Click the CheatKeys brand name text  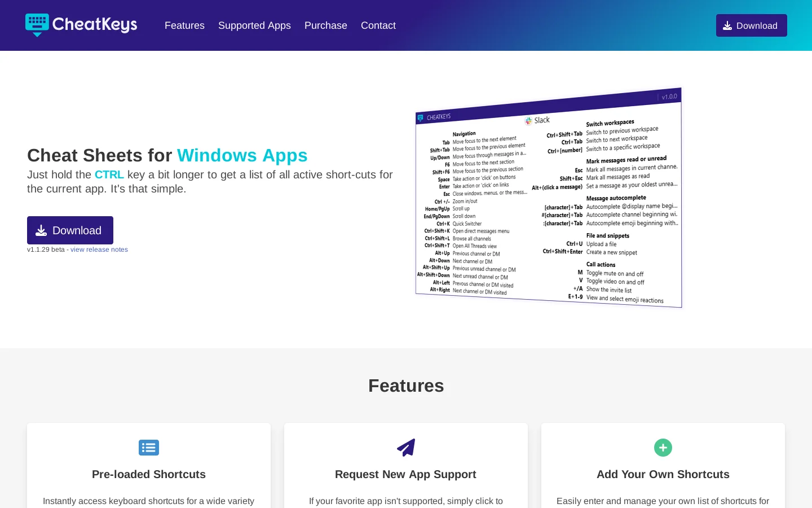(x=95, y=24)
